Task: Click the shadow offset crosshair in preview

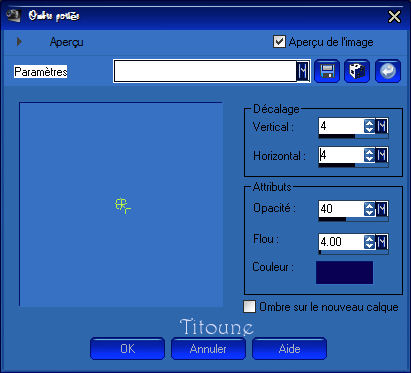Action: [122, 205]
